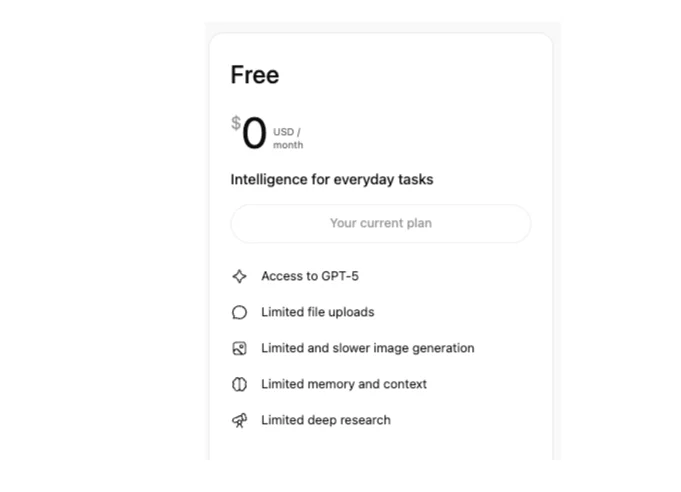Screen dimensions: 681x492
Task: Click the word generation in image feature
Action: 442,348
